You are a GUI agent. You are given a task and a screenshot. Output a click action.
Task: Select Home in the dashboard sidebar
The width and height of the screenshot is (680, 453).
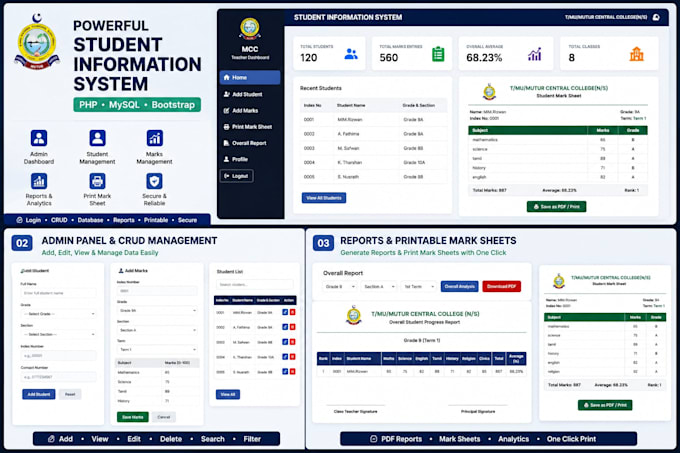coord(250,77)
